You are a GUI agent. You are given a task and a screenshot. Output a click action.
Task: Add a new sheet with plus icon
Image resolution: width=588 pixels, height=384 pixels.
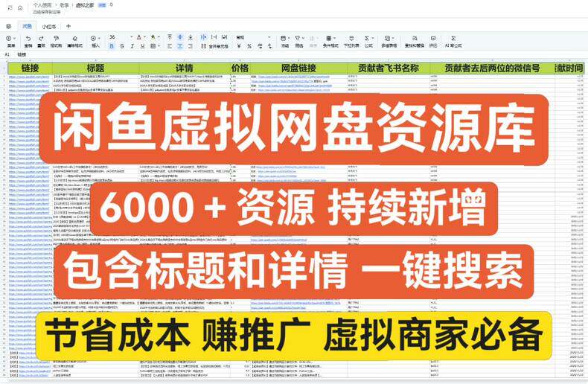(68, 26)
